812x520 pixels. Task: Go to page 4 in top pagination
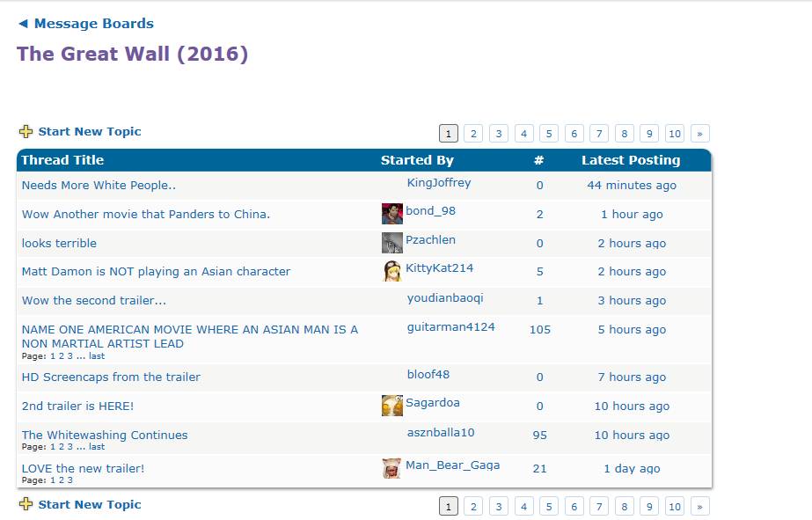pyautogui.click(x=524, y=134)
